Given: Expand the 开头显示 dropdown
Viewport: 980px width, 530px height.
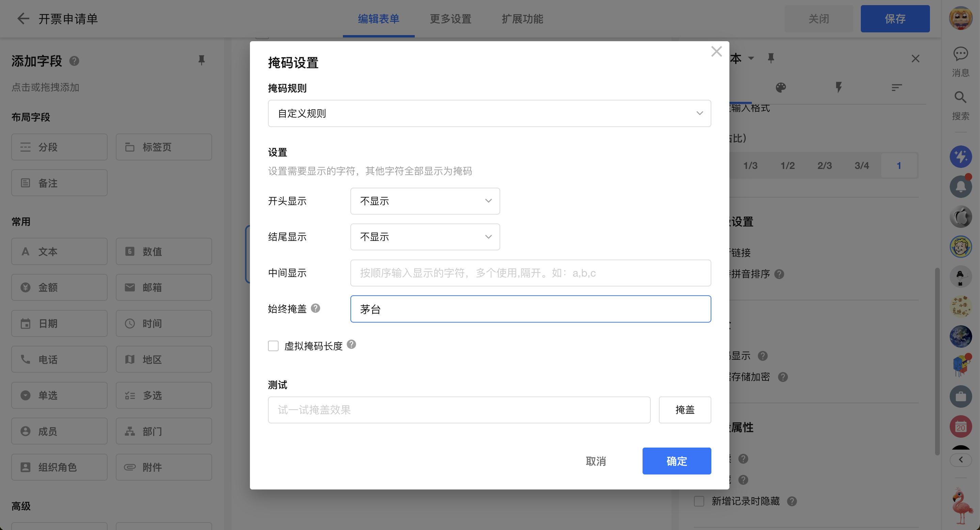Looking at the screenshot, I should click(425, 201).
